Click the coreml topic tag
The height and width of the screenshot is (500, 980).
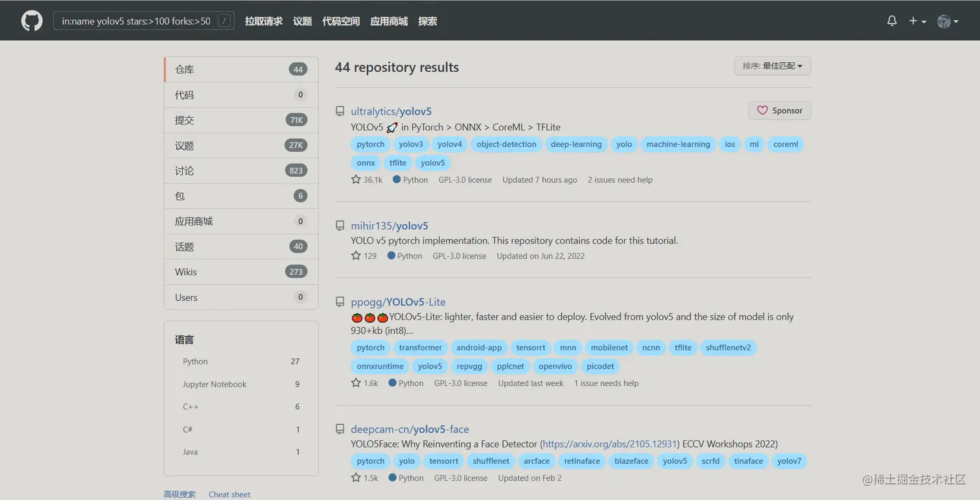click(786, 144)
